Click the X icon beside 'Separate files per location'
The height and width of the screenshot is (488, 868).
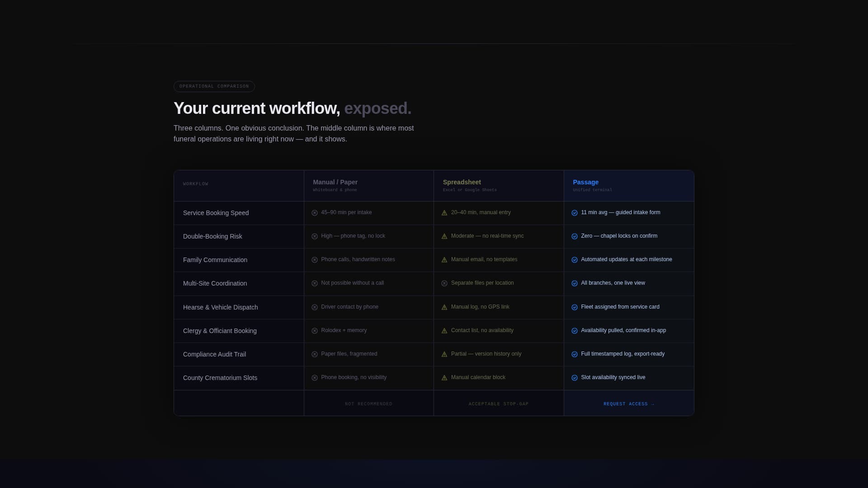(x=444, y=283)
